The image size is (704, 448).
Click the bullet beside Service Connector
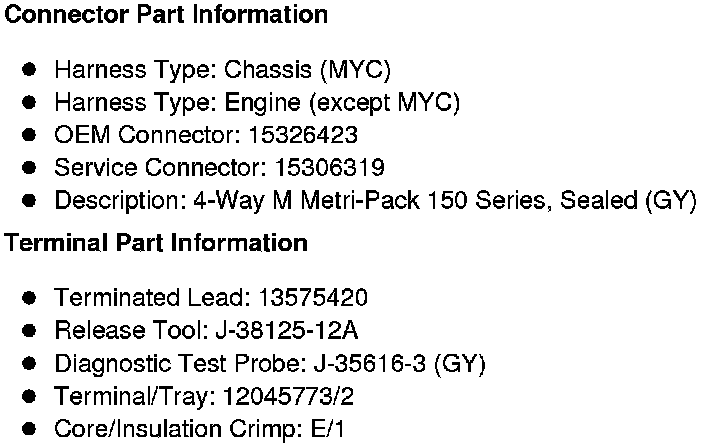coord(30,167)
